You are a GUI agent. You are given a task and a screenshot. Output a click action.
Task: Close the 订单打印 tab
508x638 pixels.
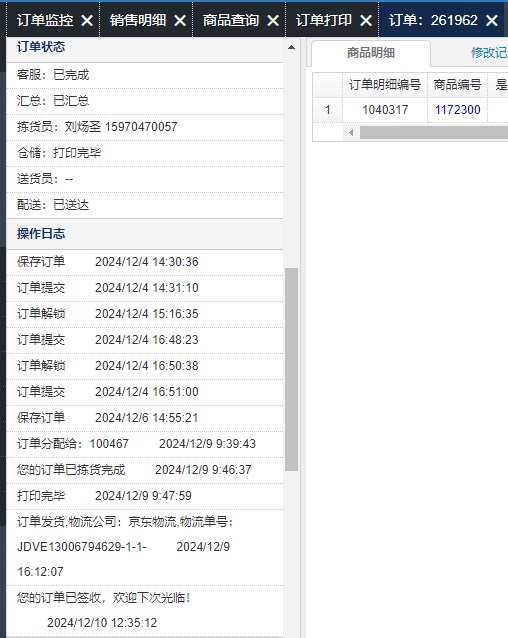tap(366, 20)
